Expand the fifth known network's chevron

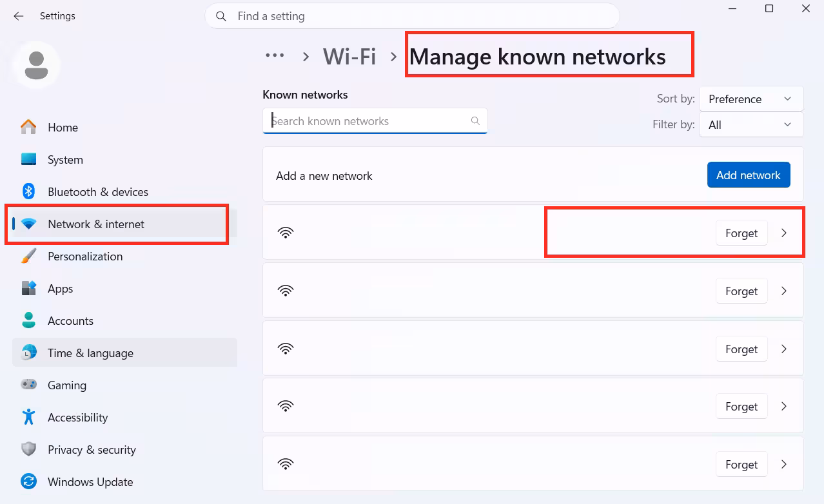[784, 464]
